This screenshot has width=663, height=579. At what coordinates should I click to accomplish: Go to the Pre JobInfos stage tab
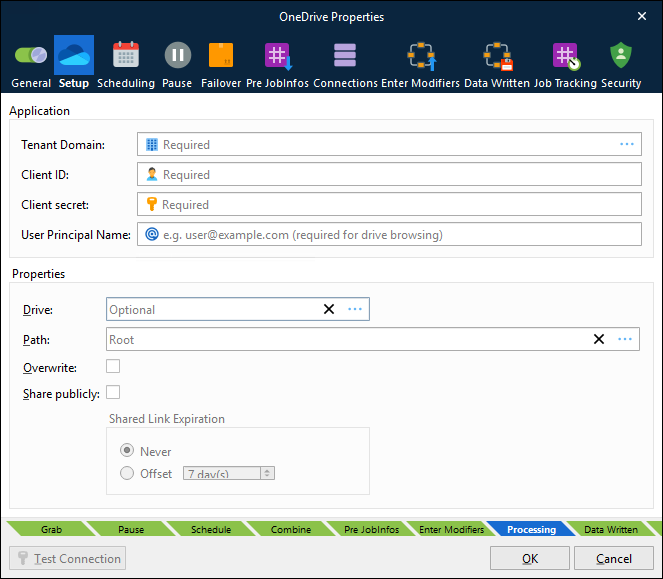[x=371, y=530]
